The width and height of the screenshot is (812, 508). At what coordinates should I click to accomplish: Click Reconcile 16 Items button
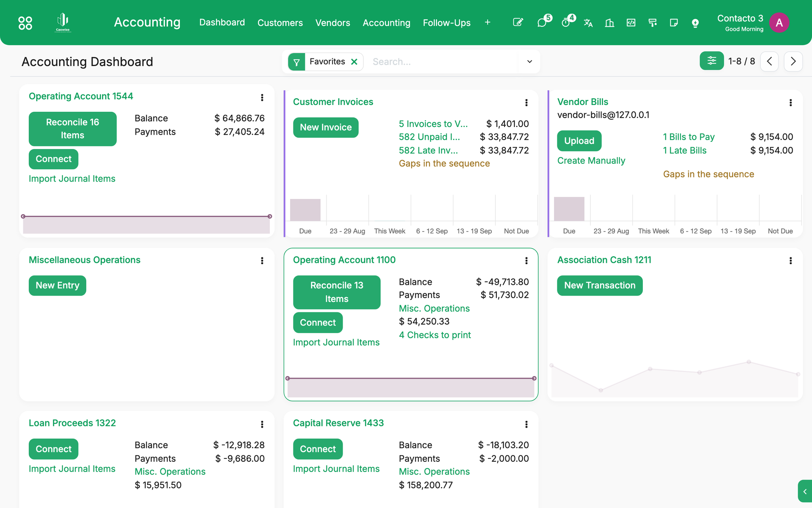(x=72, y=129)
